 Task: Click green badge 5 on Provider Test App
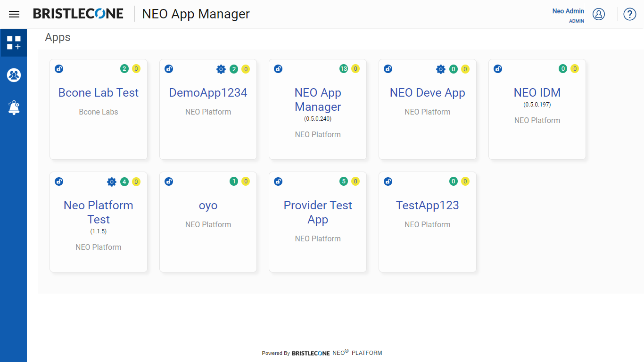pos(344,181)
